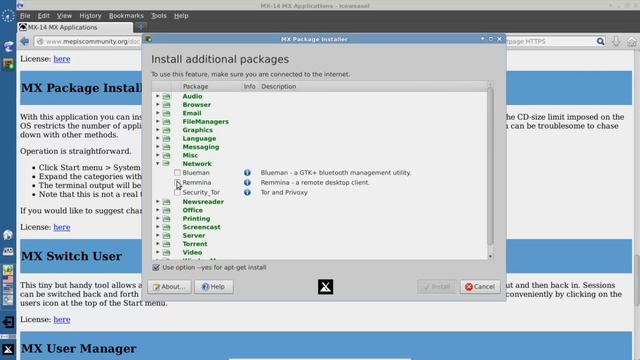Click the US flag keyboard layout icon
This screenshot has width=640, height=360.
[x=8, y=280]
